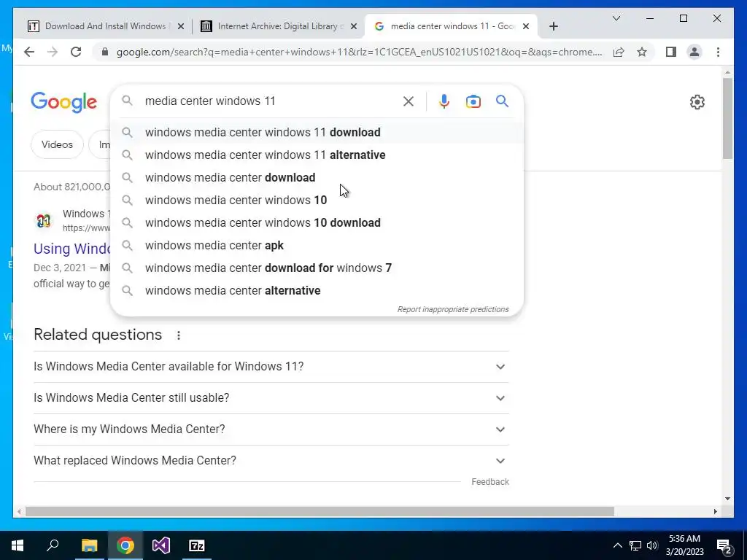Select suggestion windows media center apk
Screen dimensions: 747x560
point(317,245)
